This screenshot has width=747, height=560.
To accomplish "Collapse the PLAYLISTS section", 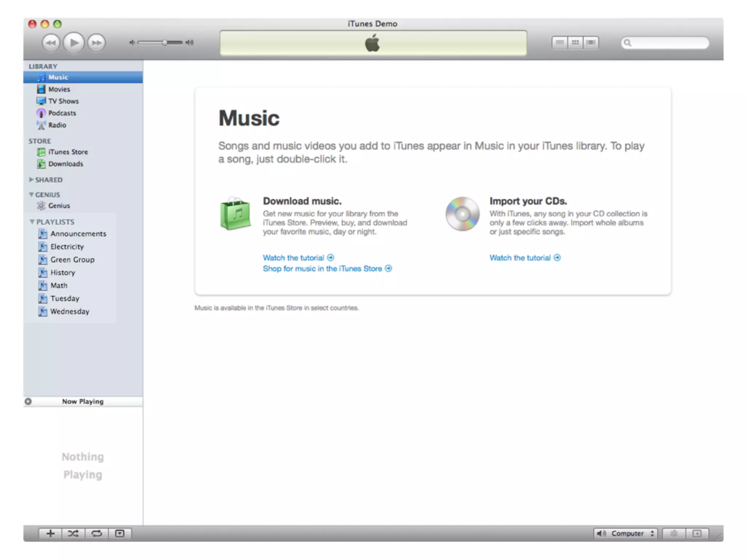I will pyautogui.click(x=32, y=222).
